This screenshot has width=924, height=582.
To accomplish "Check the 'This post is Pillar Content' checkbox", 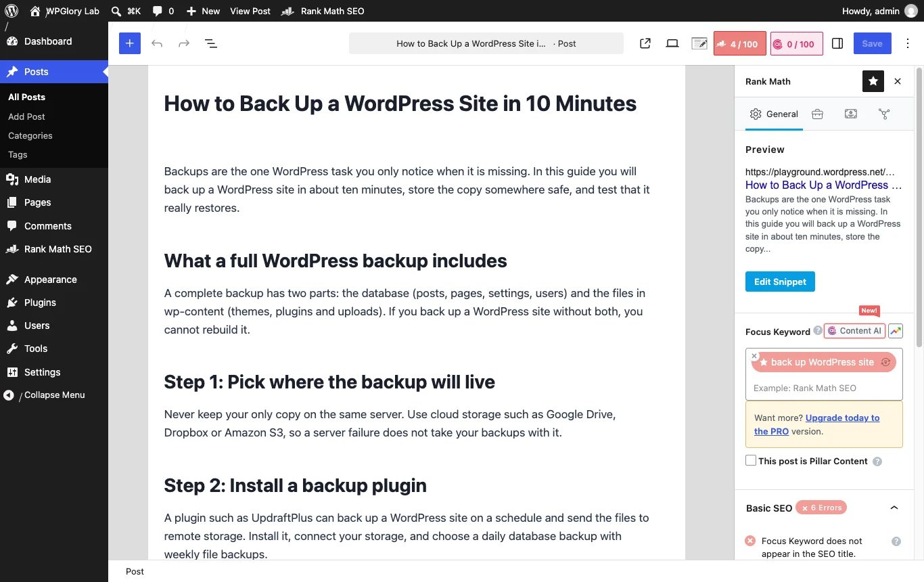I will (x=751, y=460).
